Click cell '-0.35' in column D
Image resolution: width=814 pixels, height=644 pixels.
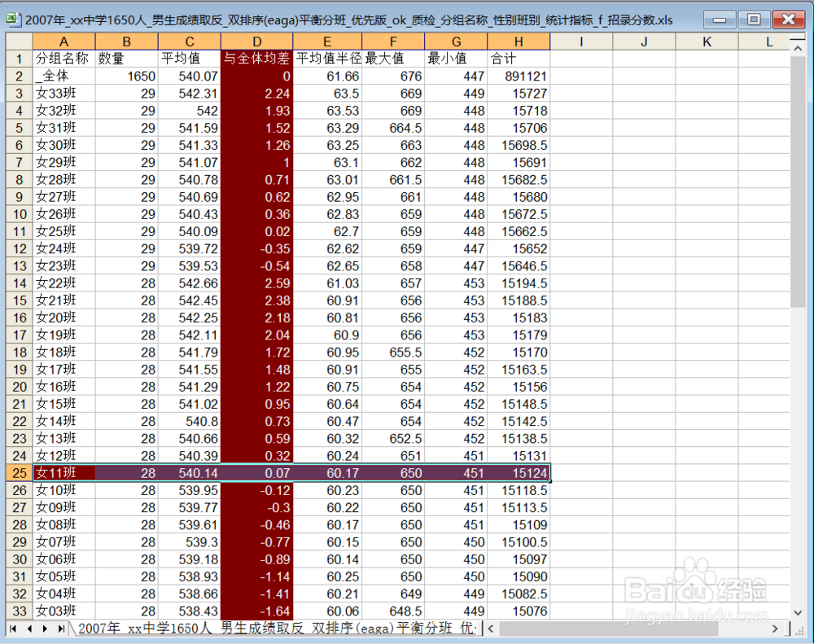(x=257, y=249)
